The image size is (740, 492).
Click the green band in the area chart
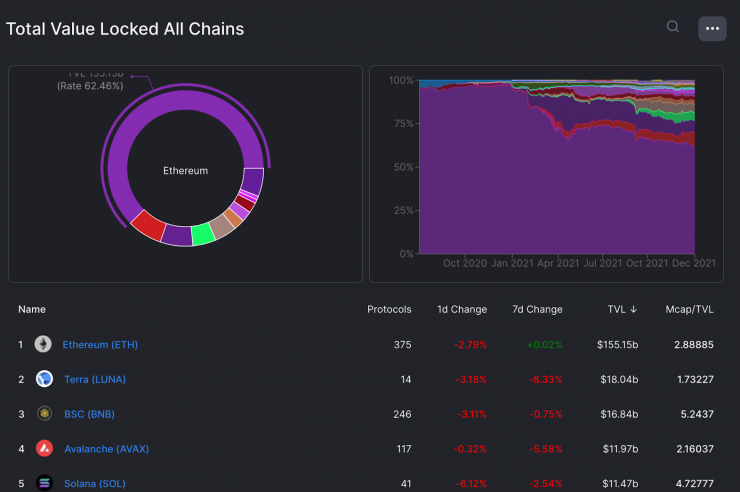pyautogui.click(x=680, y=117)
